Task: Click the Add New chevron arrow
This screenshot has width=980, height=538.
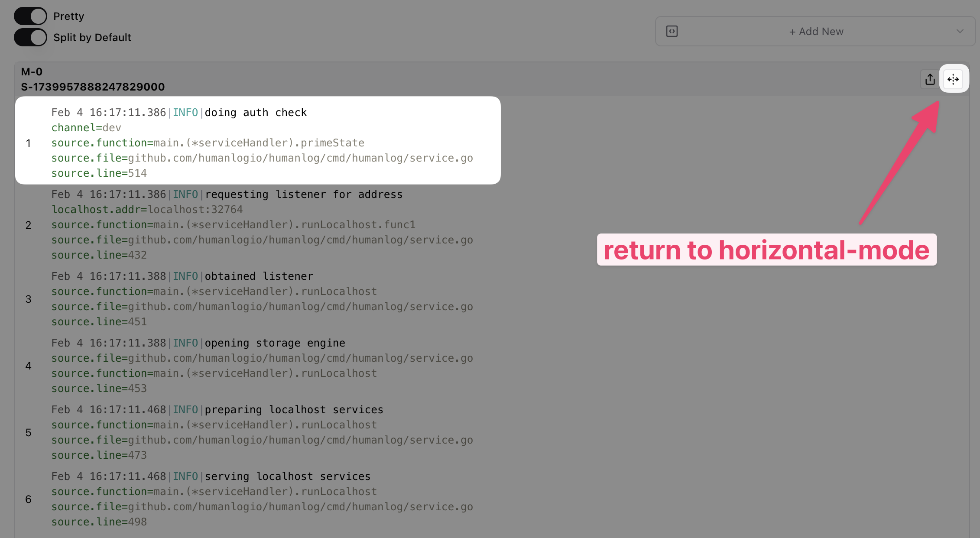Action: (960, 31)
